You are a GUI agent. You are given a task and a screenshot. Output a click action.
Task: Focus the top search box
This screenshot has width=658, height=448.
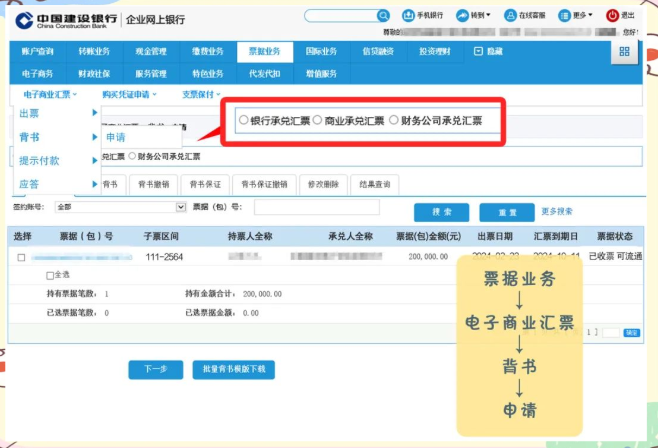point(341,16)
